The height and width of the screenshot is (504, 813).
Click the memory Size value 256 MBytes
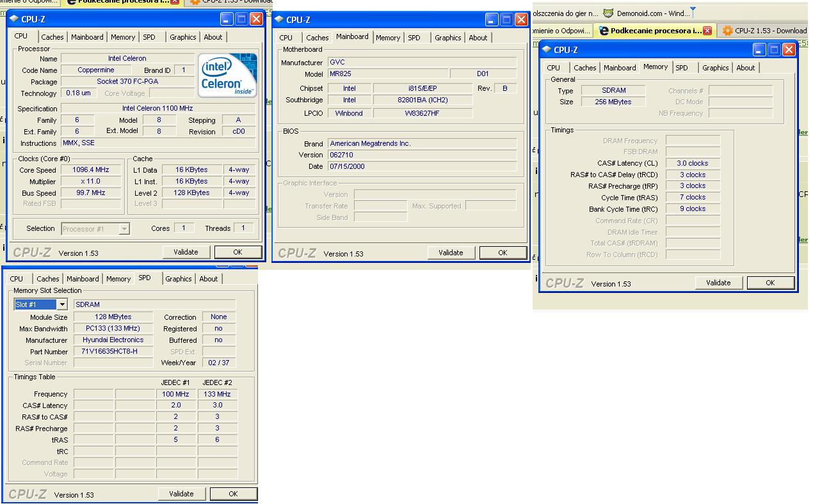pos(613,102)
